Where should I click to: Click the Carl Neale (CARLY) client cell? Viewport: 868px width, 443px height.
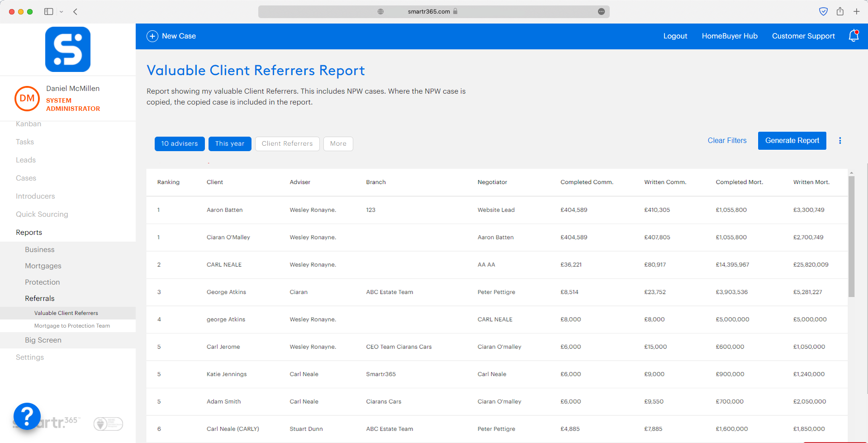[232, 429]
